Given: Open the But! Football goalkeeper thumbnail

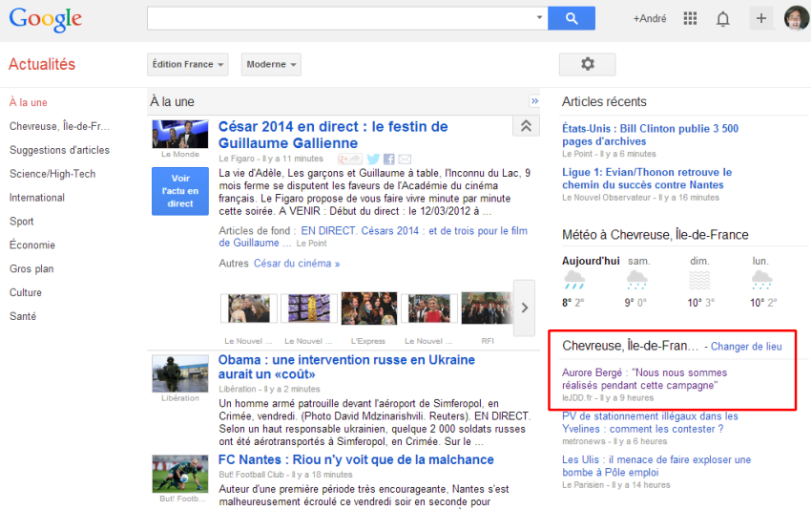Looking at the screenshot, I should click(x=180, y=474).
